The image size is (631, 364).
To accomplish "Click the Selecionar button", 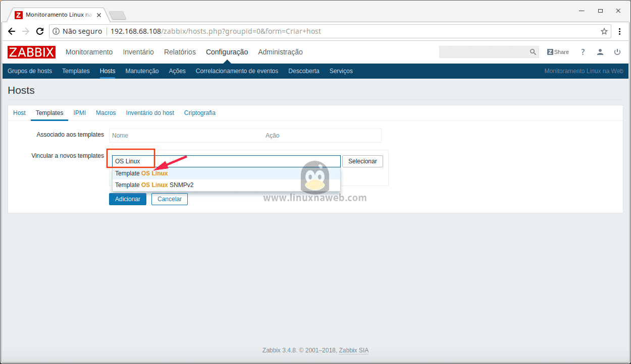I will [x=362, y=161].
